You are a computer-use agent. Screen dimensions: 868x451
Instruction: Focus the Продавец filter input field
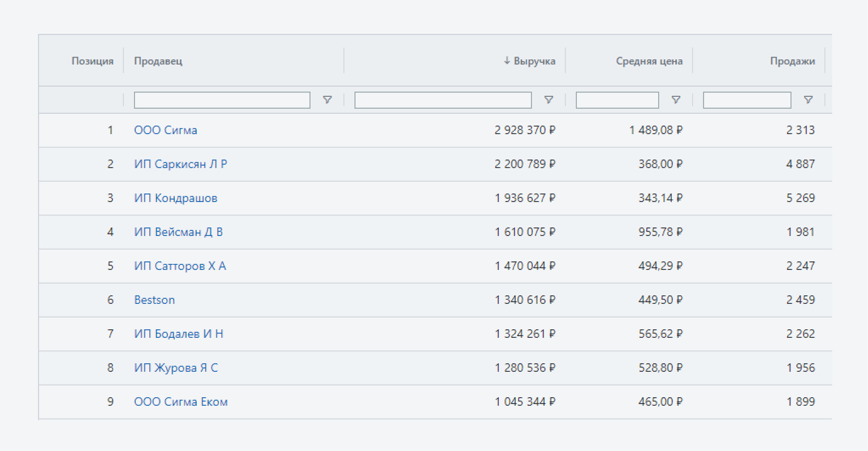point(222,100)
